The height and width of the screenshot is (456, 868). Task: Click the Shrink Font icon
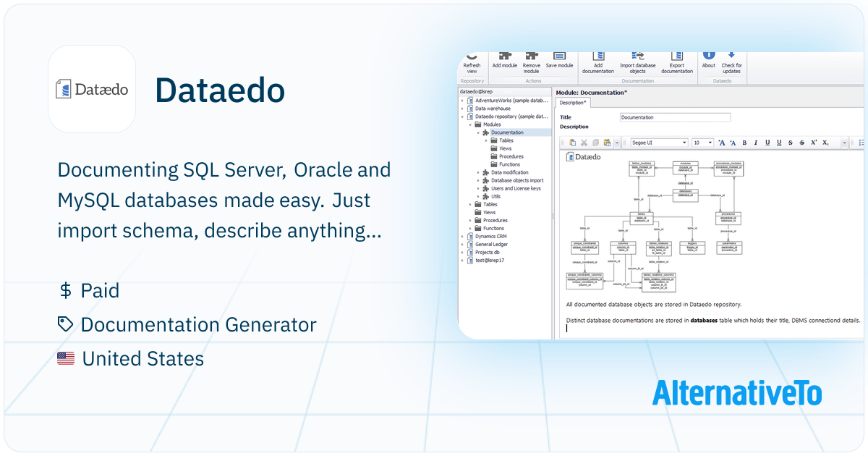click(x=733, y=143)
